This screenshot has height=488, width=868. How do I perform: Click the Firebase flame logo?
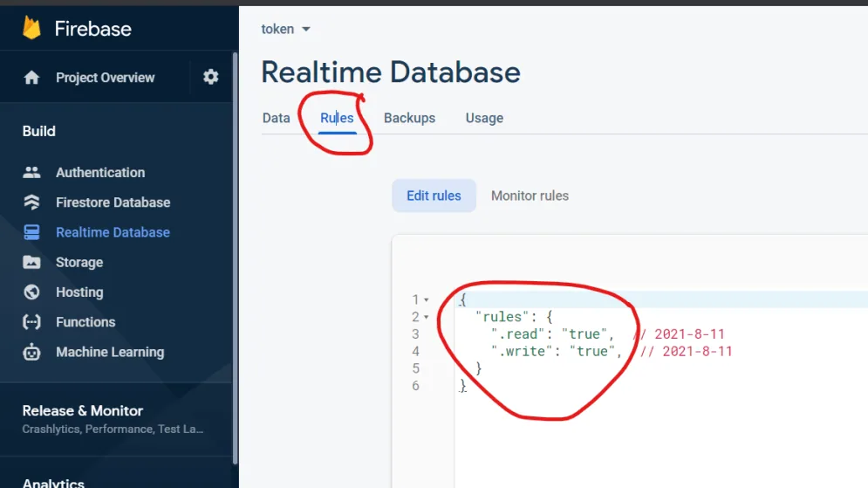[x=31, y=28]
